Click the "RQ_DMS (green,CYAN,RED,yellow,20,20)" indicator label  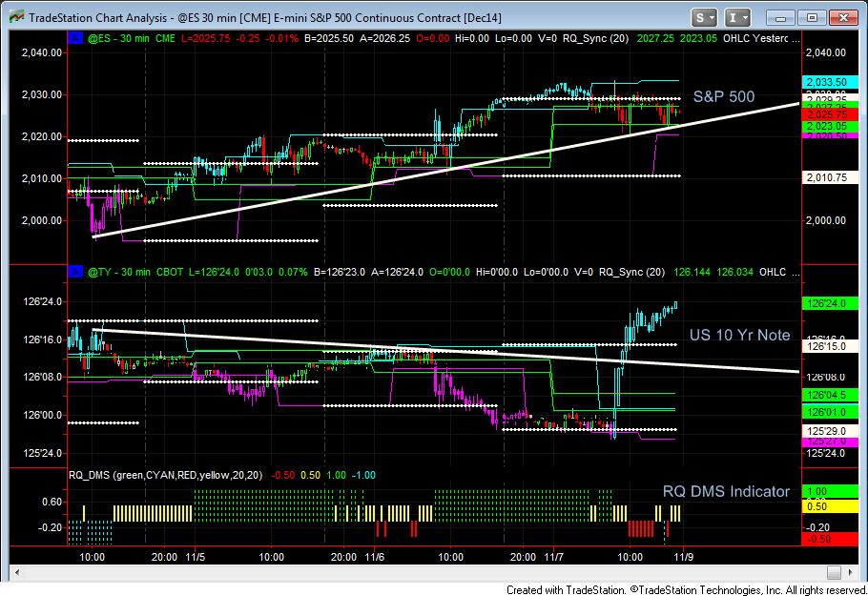(x=166, y=475)
